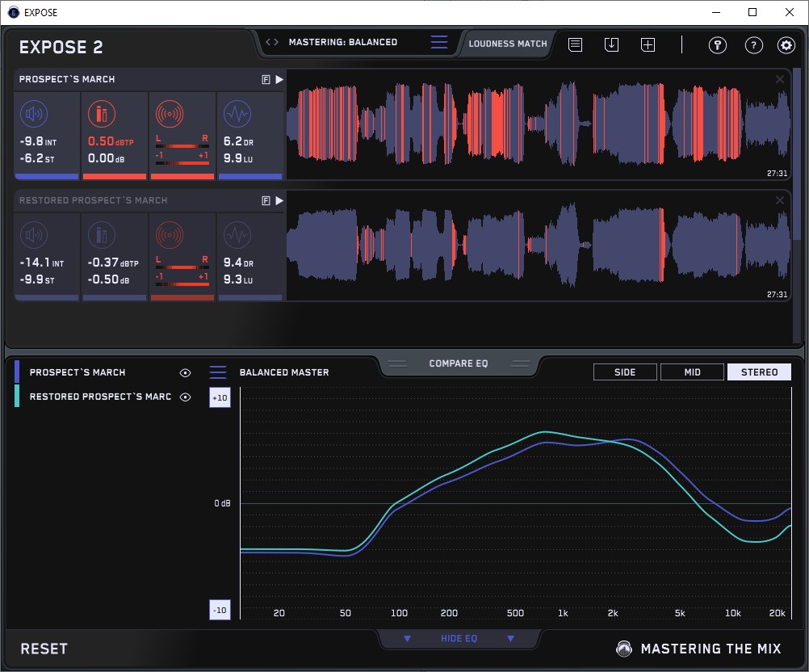
Task: Toggle eye visibility for Prospect's March EQ curve
Action: coord(185,372)
